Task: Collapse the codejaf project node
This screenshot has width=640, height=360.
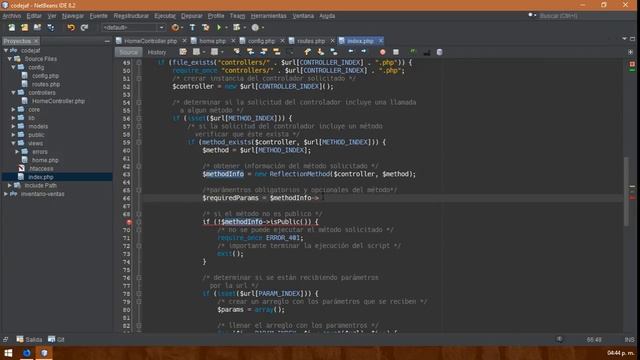Action: point(6,50)
